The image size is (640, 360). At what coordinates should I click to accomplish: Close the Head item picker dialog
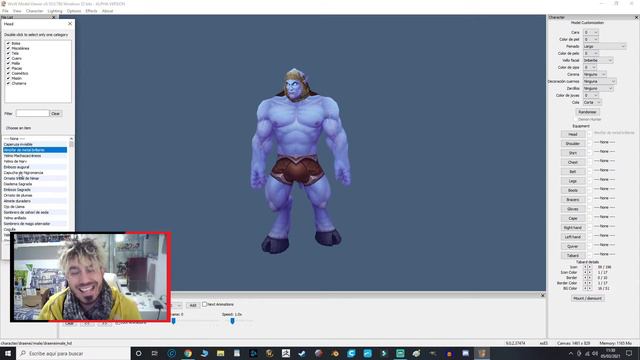click(70, 24)
